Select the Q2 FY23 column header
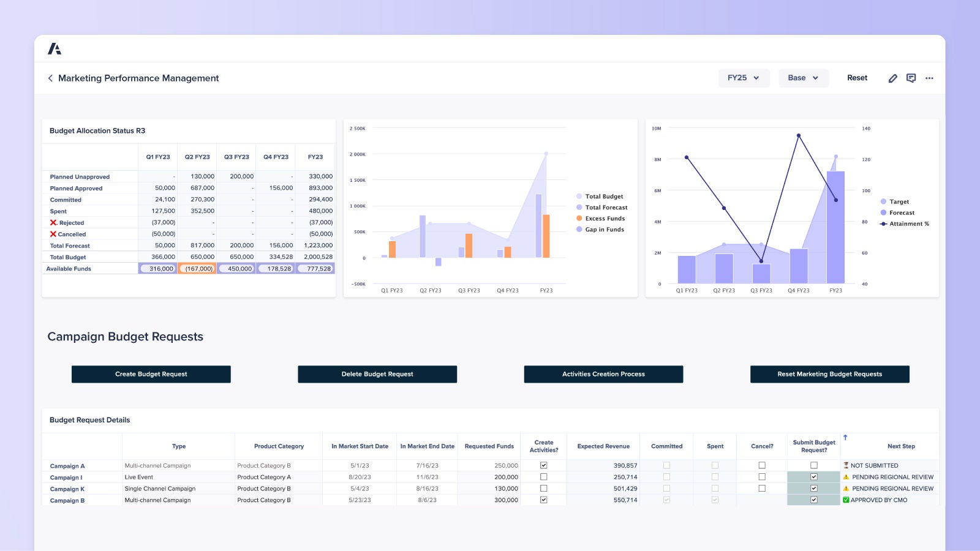 pyautogui.click(x=197, y=157)
